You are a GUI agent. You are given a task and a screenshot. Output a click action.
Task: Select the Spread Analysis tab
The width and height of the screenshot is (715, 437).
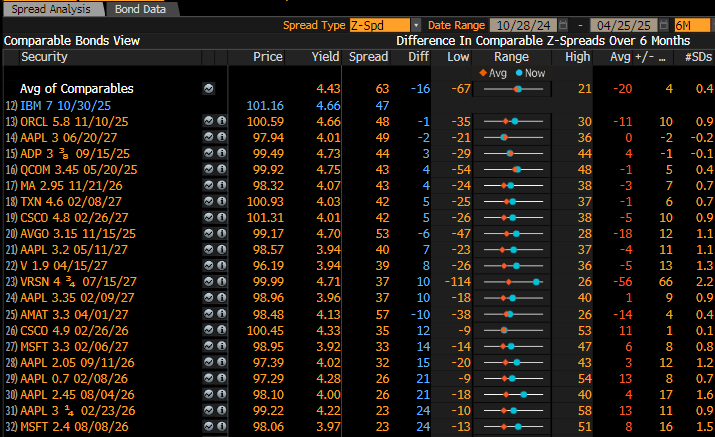tap(52, 8)
